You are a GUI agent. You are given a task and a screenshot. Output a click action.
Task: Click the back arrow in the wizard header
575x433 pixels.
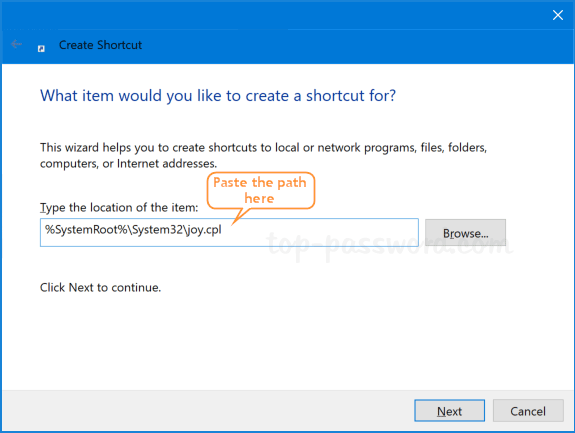coord(16,44)
